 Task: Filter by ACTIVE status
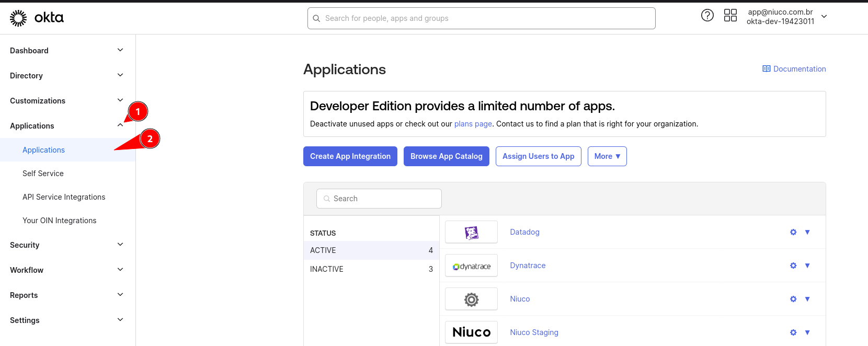(371, 250)
